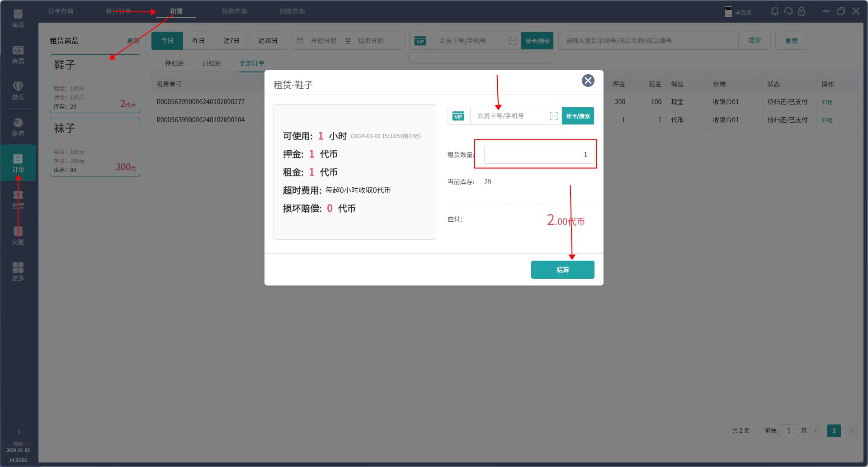The height and width of the screenshot is (467, 868).
Task: Click the 结束日期 field
Action: (371, 41)
